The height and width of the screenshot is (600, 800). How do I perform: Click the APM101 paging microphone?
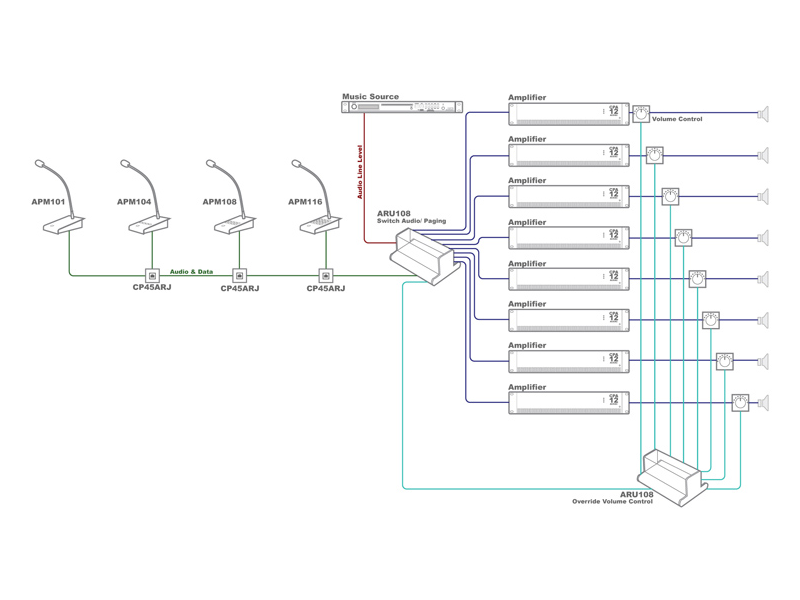click(x=67, y=222)
